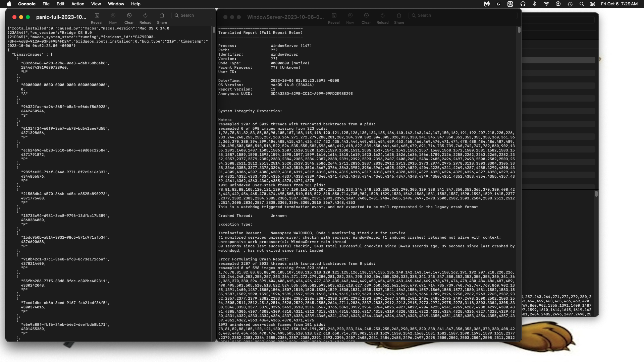Click Reveal icon in WindowServer window
The width and height of the screenshot is (644, 362).
pyautogui.click(x=334, y=15)
